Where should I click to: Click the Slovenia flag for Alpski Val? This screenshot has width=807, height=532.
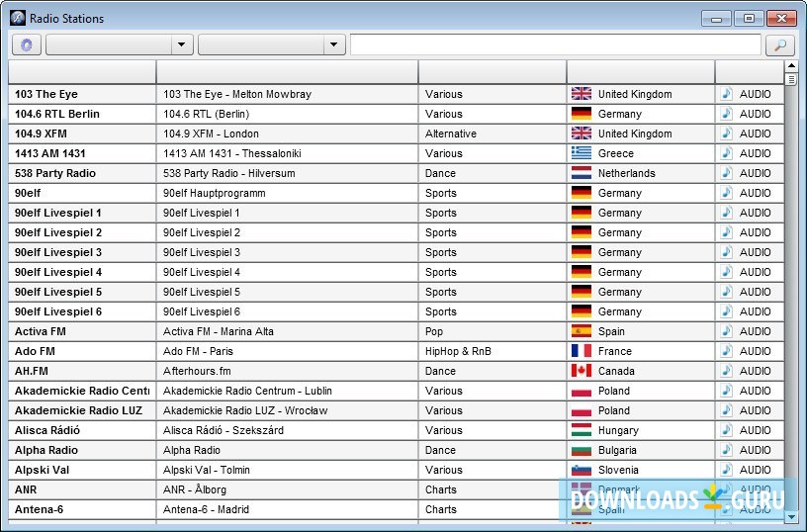pyautogui.click(x=582, y=470)
